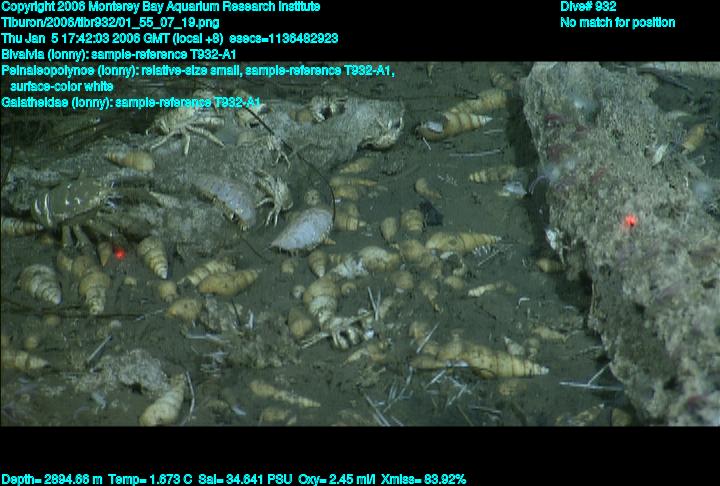Click the 'Peinaleopolynoe (lonny)' annotation line
The width and height of the screenshot is (720, 486).
pyautogui.click(x=198, y=71)
